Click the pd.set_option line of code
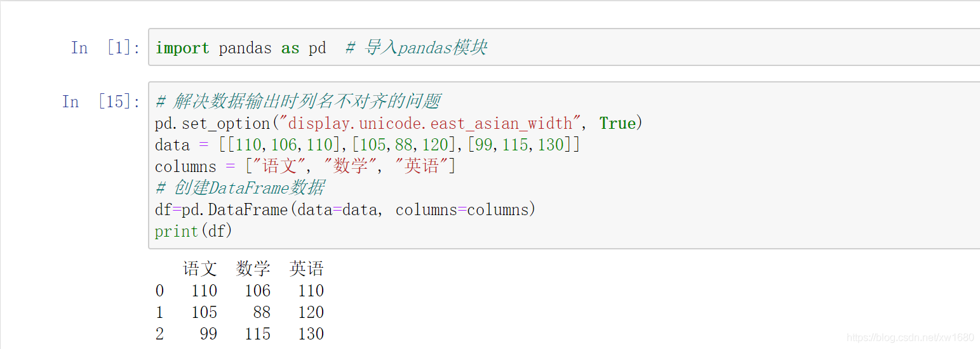 click(x=399, y=123)
